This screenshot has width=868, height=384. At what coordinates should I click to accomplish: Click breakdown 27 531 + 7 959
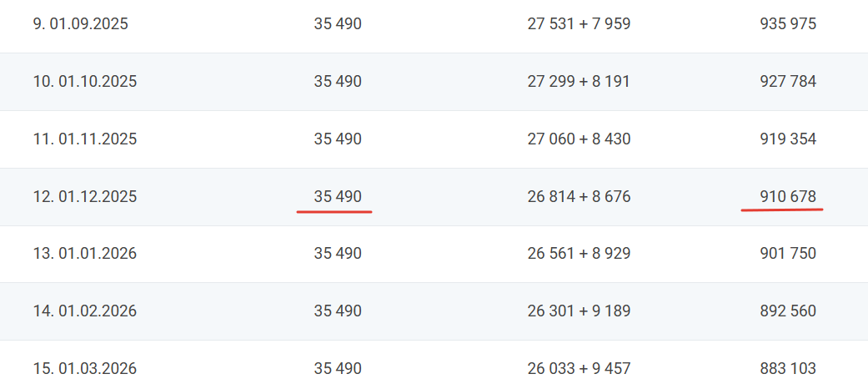579,24
